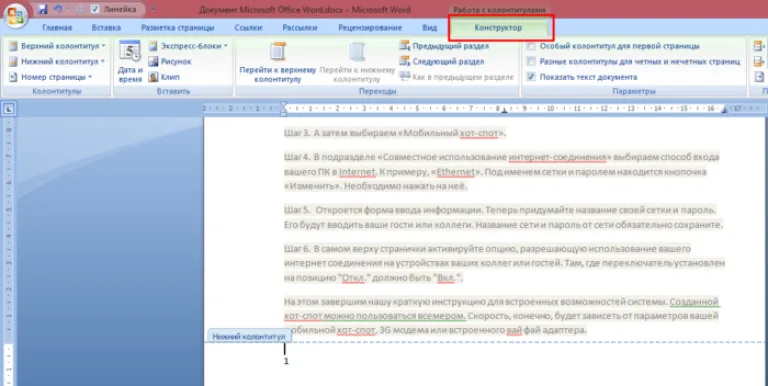768x386 pixels.
Task: Open the Разметка страницы tab
Action: pyautogui.click(x=177, y=28)
